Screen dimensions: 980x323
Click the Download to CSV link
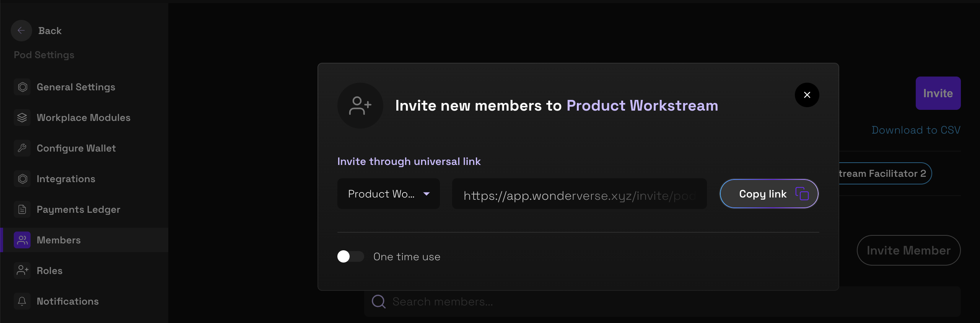click(916, 130)
